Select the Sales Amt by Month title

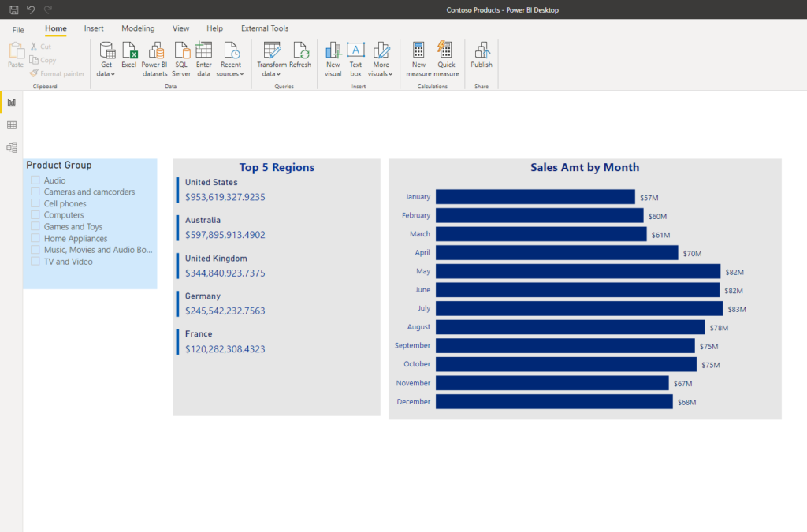(x=585, y=167)
